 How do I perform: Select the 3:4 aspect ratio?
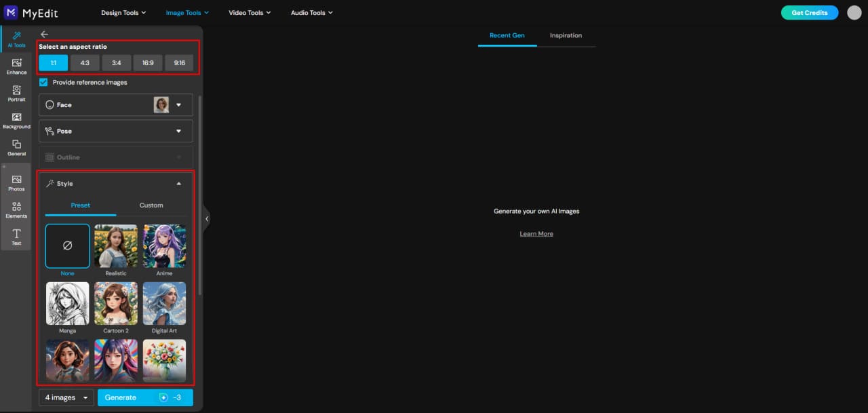tap(117, 63)
